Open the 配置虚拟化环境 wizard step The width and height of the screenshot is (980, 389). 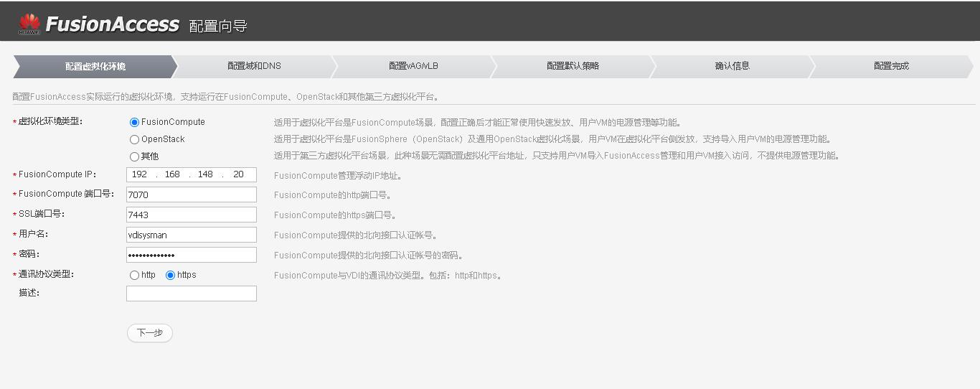(95, 66)
